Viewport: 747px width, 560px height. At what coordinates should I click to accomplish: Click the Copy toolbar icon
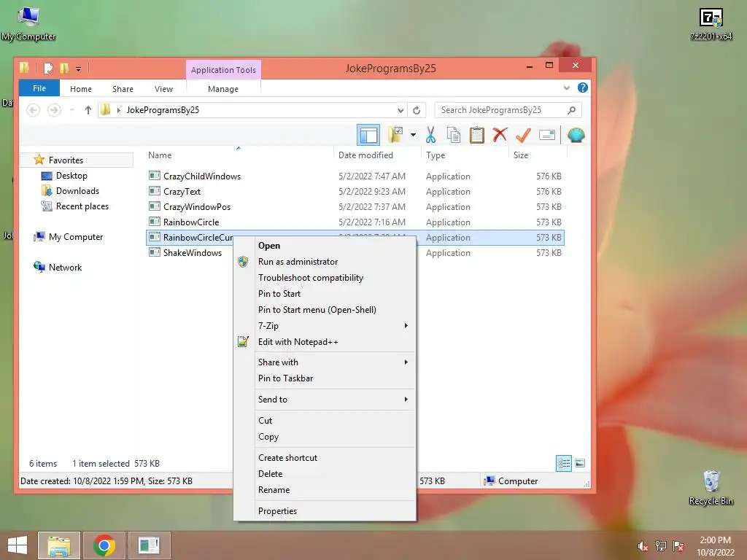pyautogui.click(x=454, y=135)
